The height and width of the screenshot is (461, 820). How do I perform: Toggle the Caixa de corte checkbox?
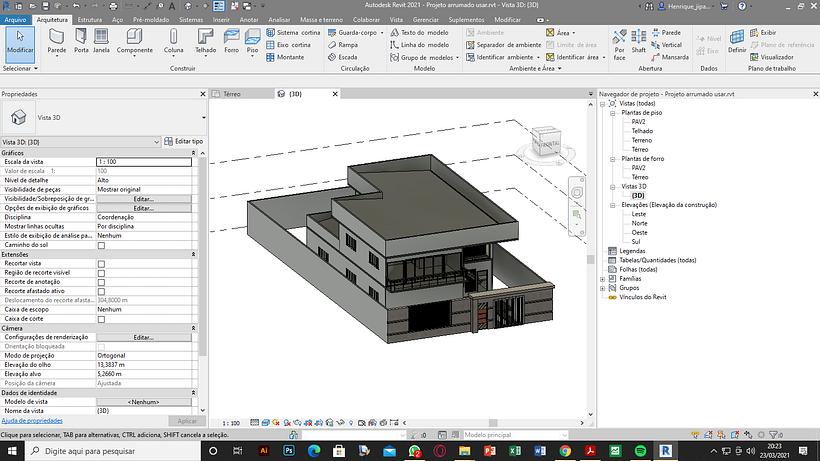click(x=101, y=318)
